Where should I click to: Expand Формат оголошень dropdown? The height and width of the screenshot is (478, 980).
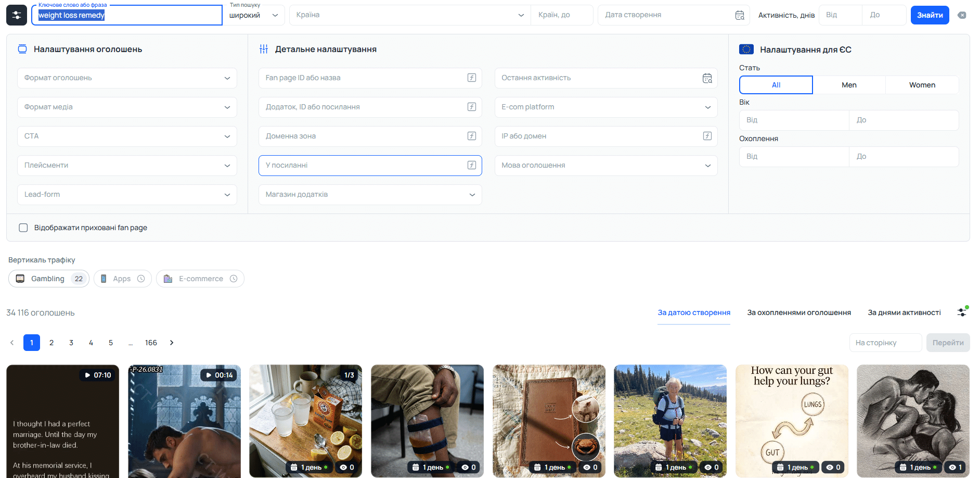click(x=127, y=78)
